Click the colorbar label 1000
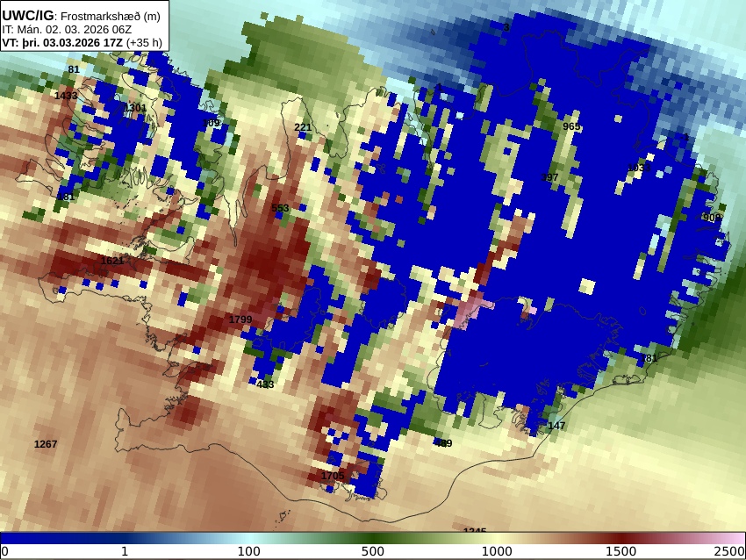Image resolution: width=746 pixels, height=560 pixels. [497, 552]
